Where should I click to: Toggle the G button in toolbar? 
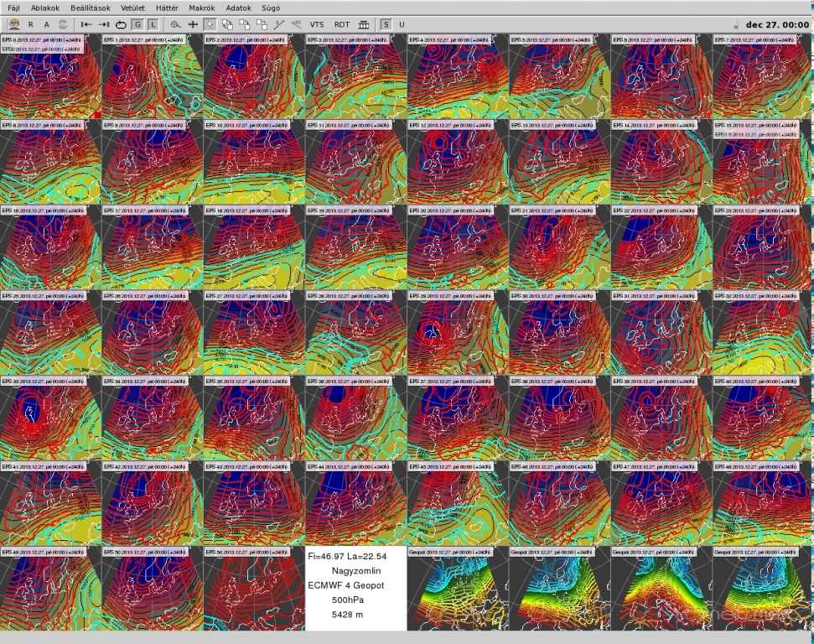137,25
